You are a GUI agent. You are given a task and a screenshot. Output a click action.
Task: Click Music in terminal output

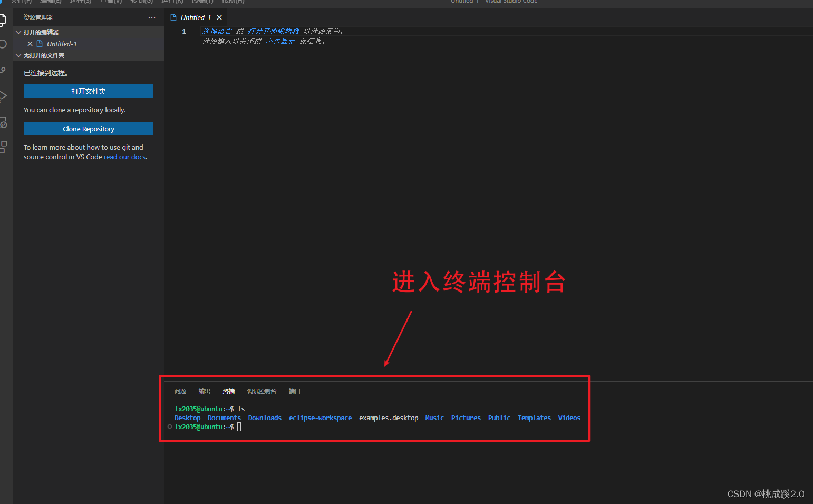tap(434, 418)
